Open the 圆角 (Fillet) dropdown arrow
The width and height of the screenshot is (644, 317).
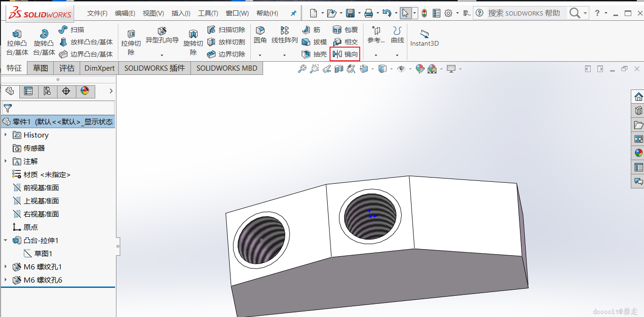point(260,55)
